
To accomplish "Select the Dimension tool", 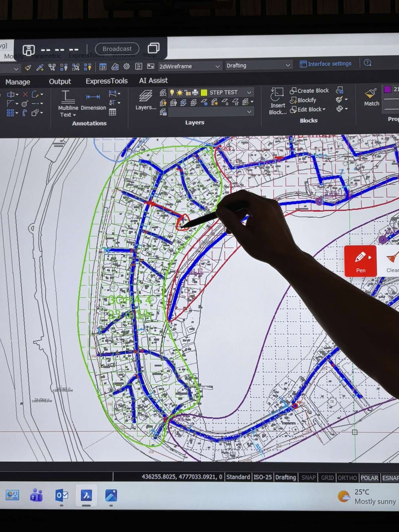I will [x=93, y=101].
